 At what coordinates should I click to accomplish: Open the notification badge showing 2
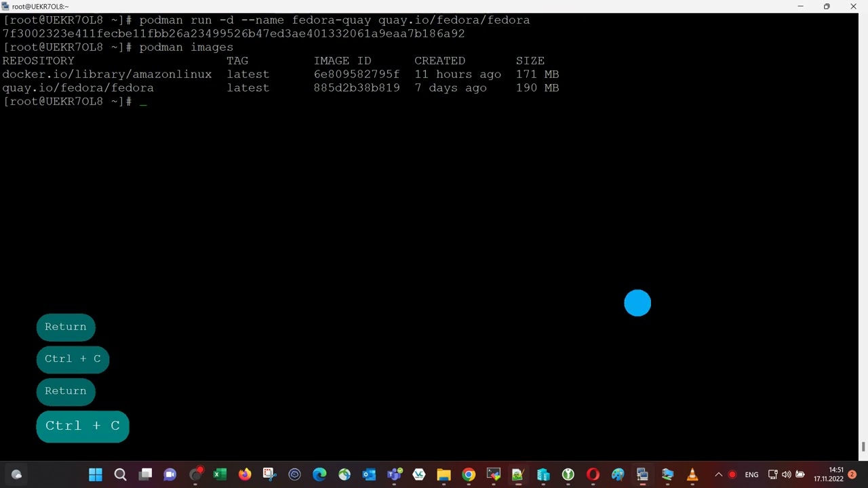[x=852, y=474]
